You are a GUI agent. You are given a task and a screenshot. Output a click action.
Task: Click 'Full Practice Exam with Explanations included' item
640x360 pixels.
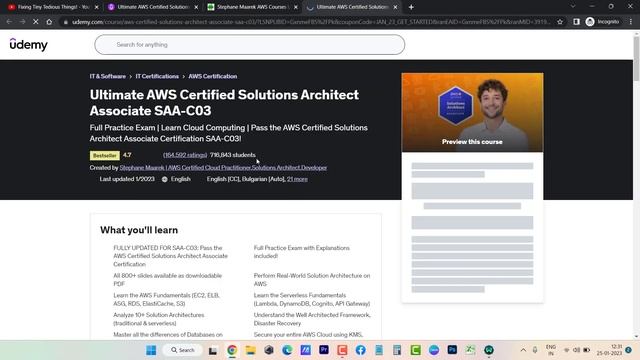point(302,252)
